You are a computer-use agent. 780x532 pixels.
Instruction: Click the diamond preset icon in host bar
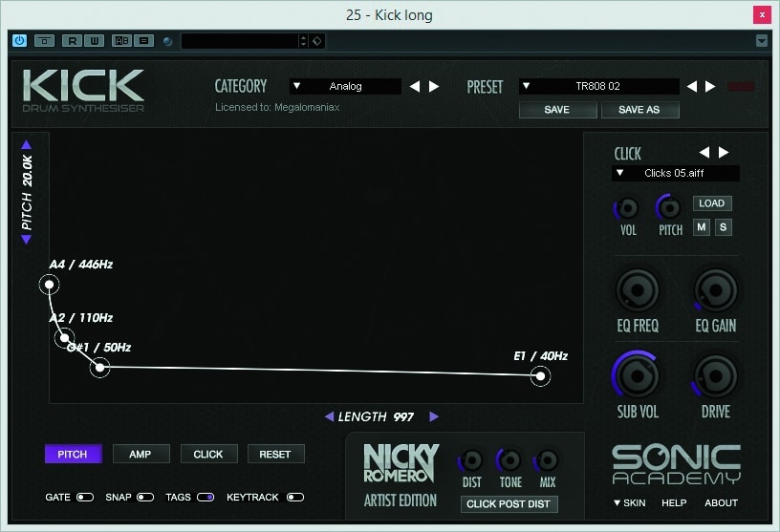317,41
